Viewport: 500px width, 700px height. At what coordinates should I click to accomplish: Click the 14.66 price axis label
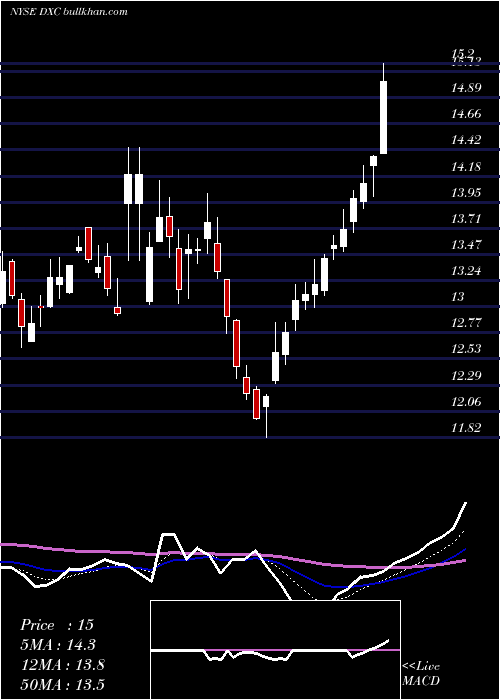(x=466, y=114)
